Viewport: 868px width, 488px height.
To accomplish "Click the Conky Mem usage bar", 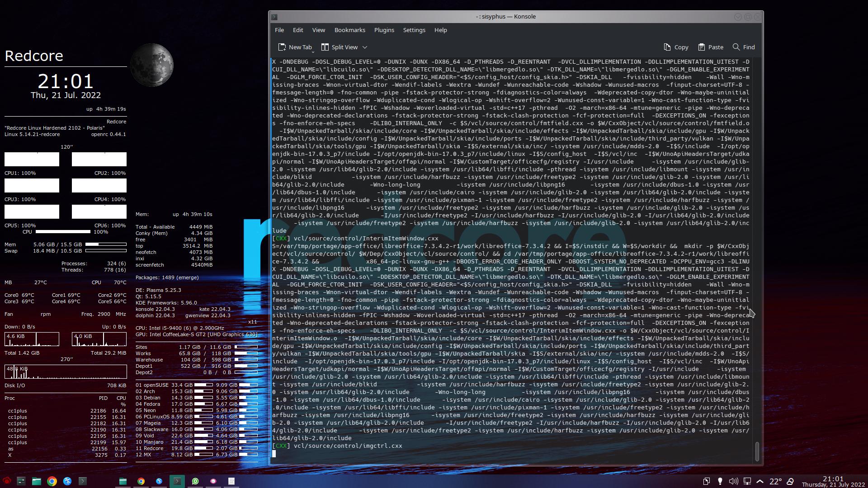I will click(106, 244).
